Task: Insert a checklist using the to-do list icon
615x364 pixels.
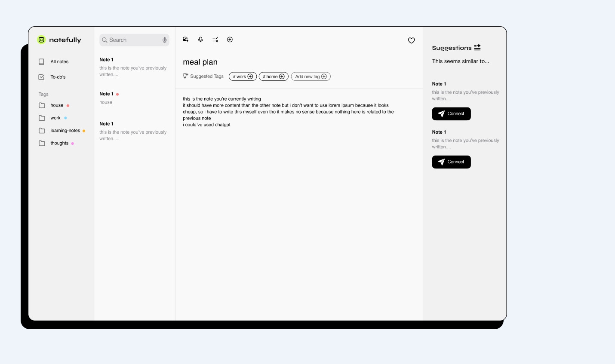Action: coord(215,40)
